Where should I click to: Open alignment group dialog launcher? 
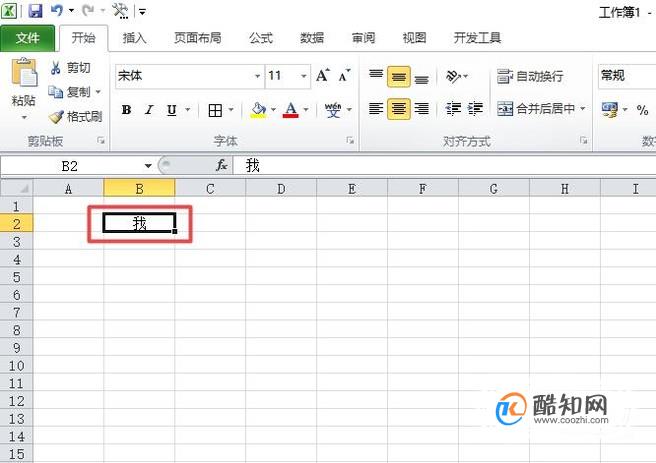584,141
